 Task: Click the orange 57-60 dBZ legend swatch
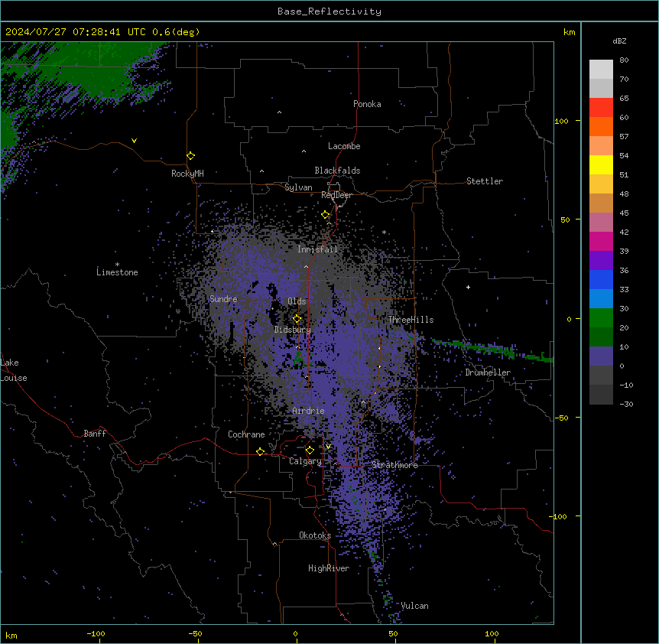point(601,126)
